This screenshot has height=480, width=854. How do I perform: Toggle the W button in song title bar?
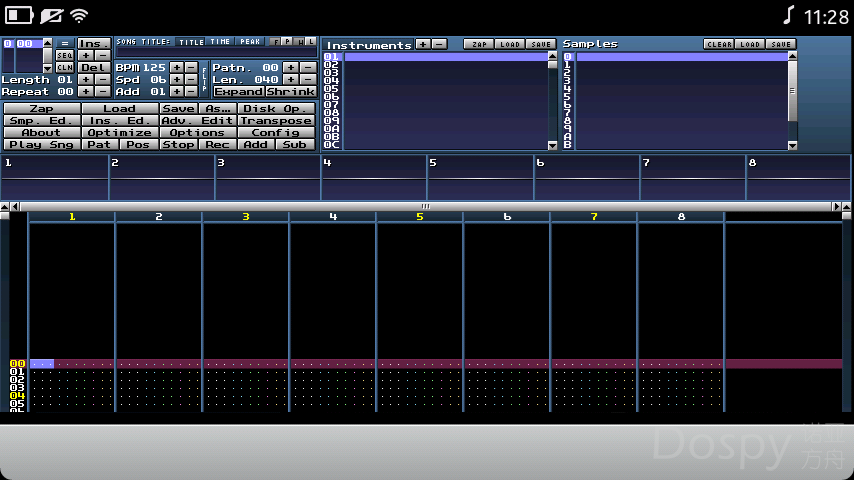click(300, 41)
